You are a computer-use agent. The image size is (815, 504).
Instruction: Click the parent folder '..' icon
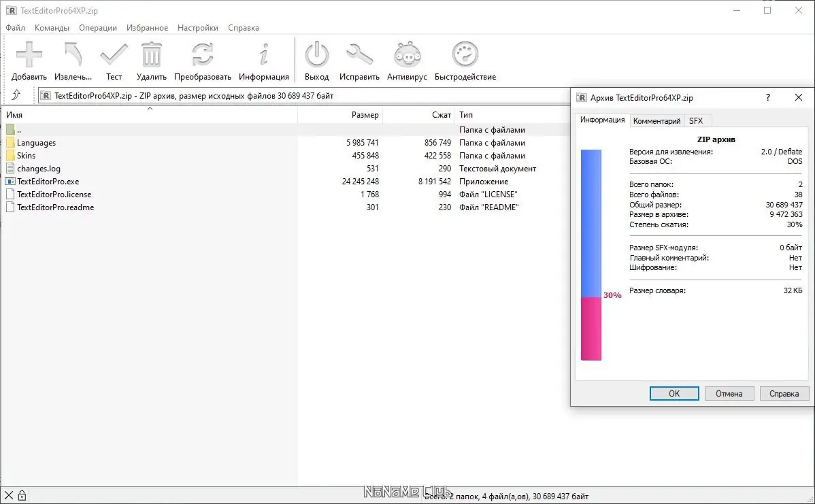pos(10,129)
